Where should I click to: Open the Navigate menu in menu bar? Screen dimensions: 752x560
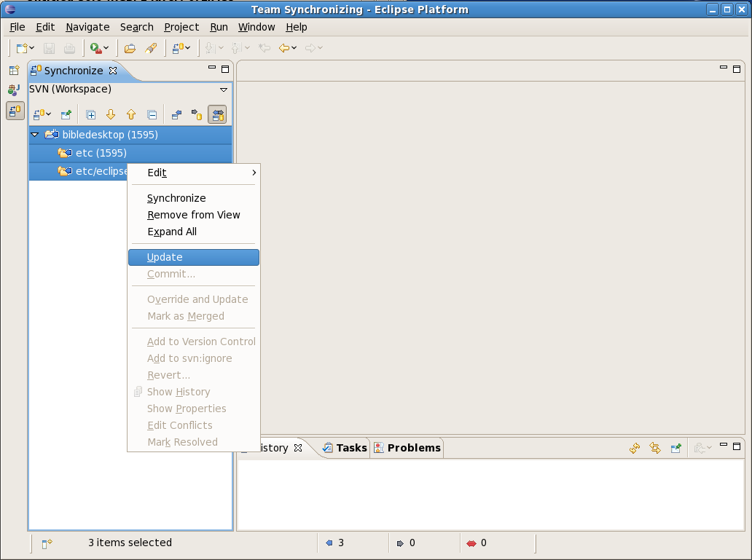click(x=87, y=27)
